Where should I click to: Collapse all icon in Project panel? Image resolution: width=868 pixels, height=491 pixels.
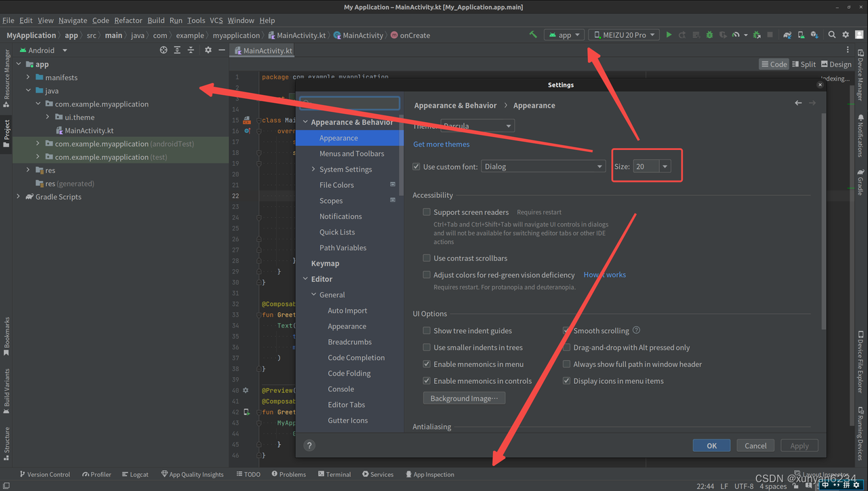pyautogui.click(x=191, y=50)
